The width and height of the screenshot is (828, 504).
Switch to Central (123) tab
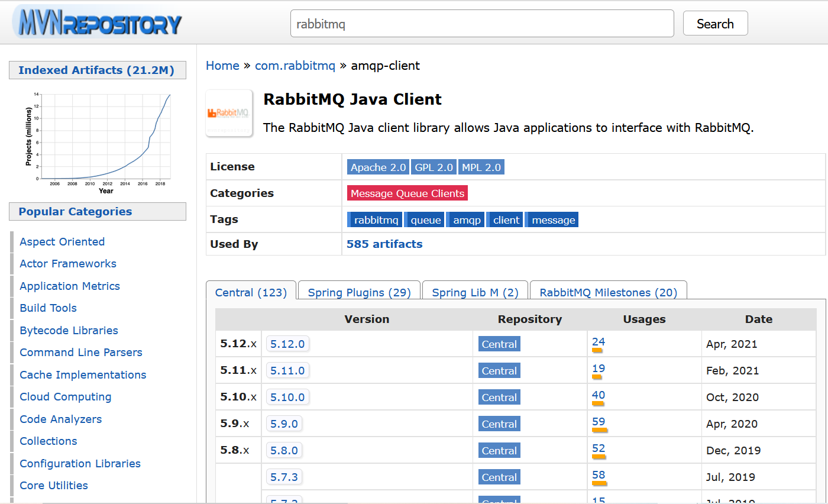point(251,292)
